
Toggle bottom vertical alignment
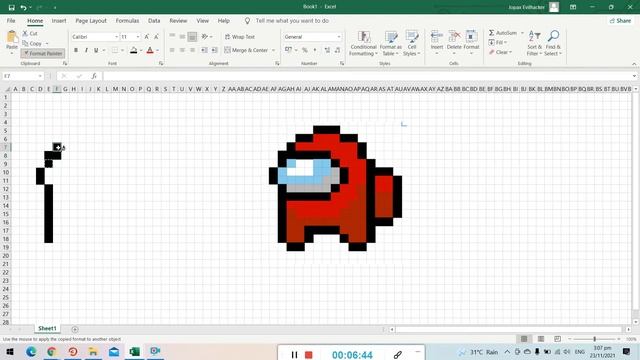(x=192, y=37)
